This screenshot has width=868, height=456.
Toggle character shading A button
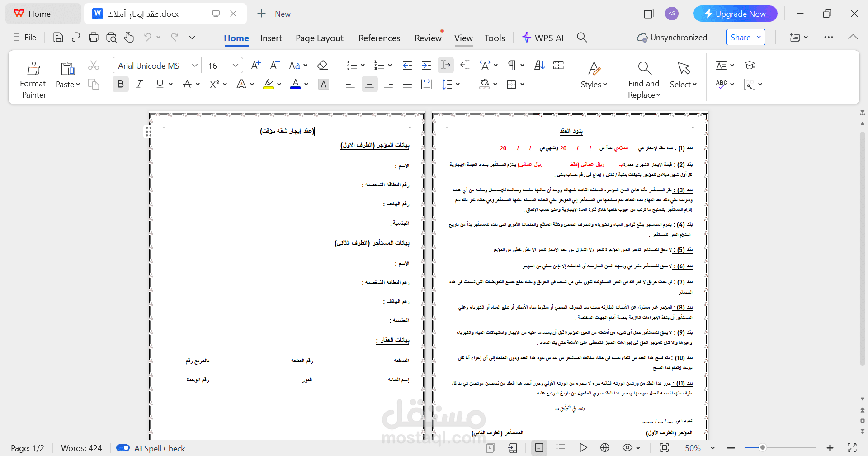[323, 84]
